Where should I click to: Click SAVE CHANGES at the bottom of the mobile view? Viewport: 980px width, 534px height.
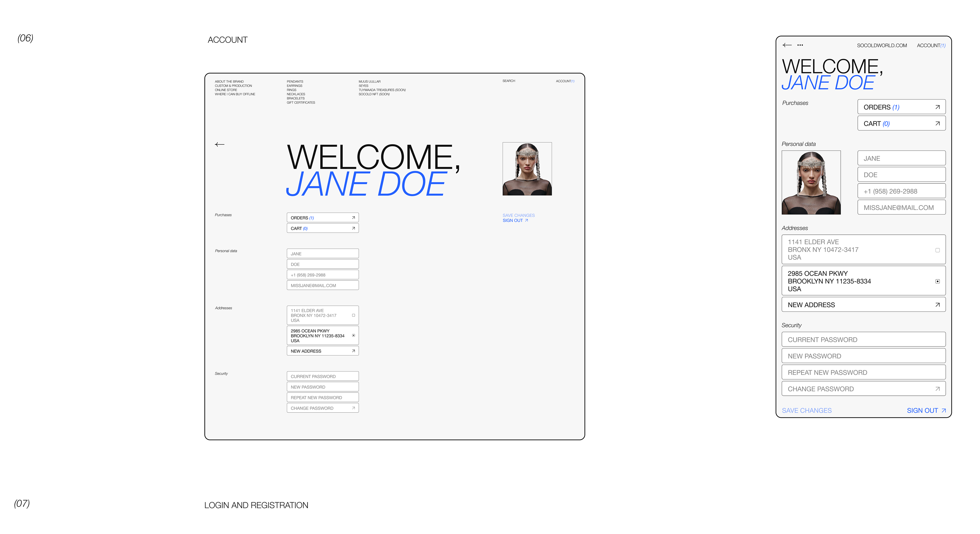coord(806,411)
